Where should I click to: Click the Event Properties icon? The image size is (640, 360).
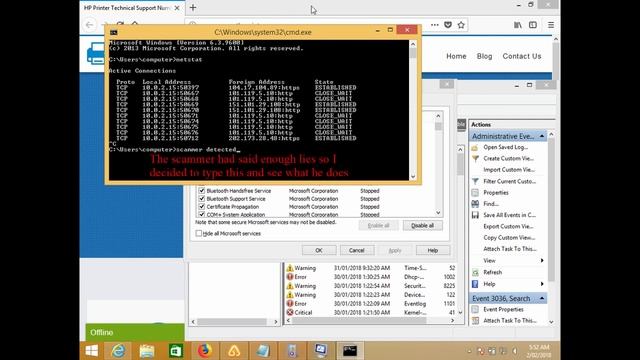click(x=475, y=309)
